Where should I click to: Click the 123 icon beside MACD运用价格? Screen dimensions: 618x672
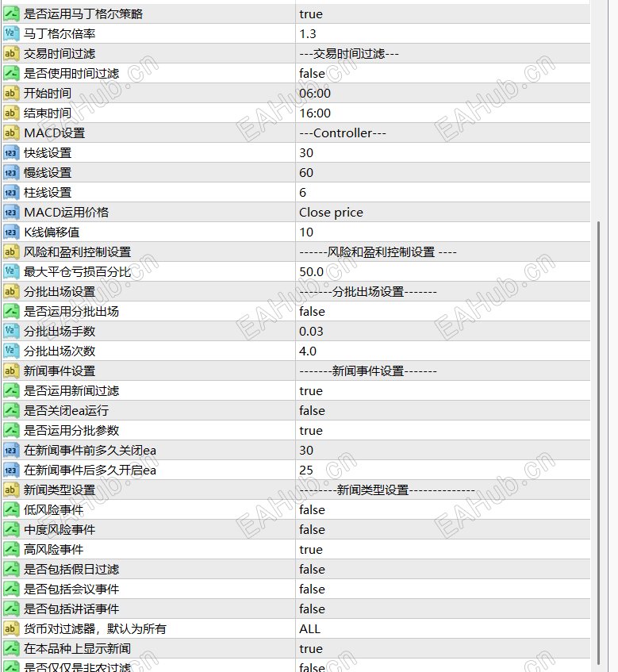pos(11,212)
